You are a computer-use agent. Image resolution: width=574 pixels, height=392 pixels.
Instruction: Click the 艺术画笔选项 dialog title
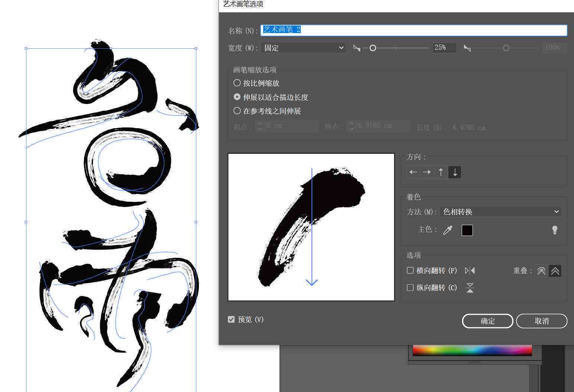[243, 4]
